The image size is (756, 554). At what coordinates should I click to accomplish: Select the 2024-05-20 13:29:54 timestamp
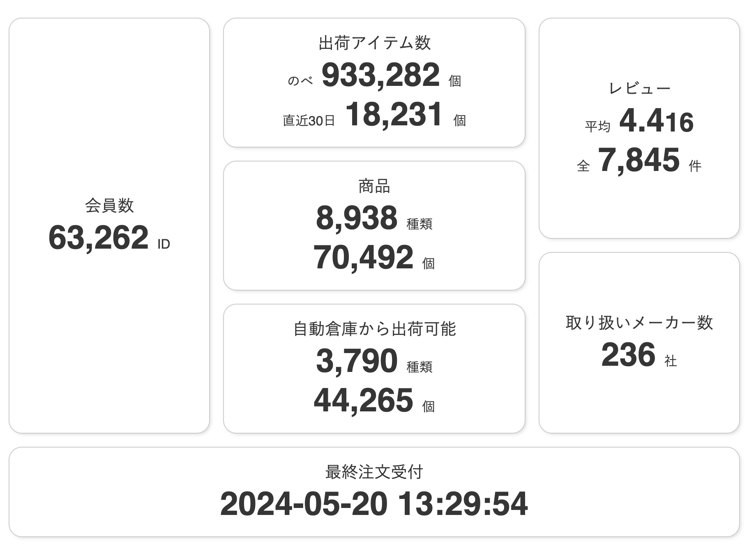tap(374, 504)
